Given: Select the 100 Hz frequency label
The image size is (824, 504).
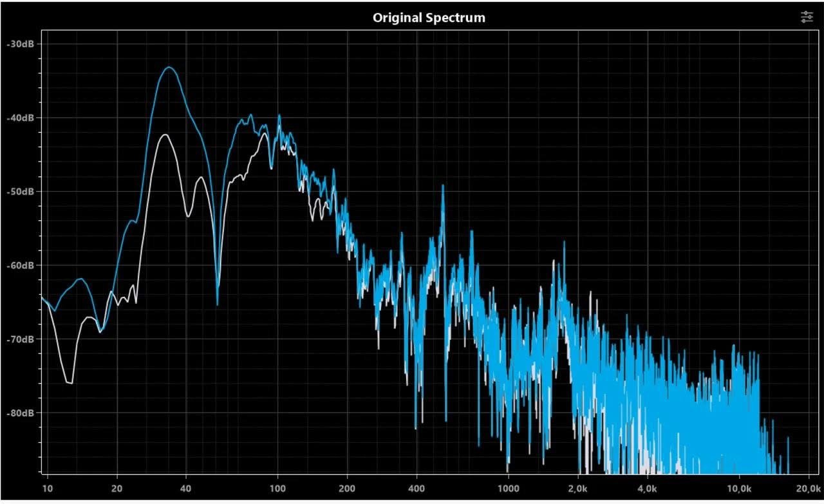Looking at the screenshot, I should (277, 487).
